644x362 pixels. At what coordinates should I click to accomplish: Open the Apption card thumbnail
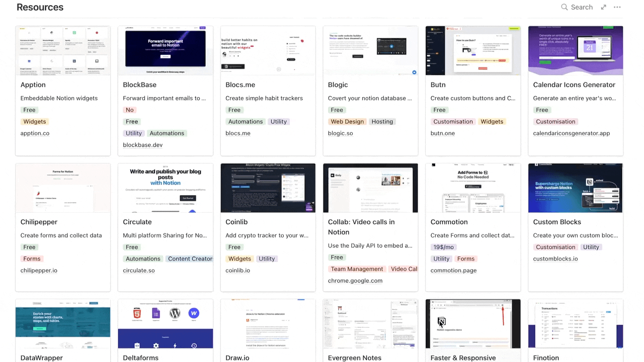pos(63,51)
